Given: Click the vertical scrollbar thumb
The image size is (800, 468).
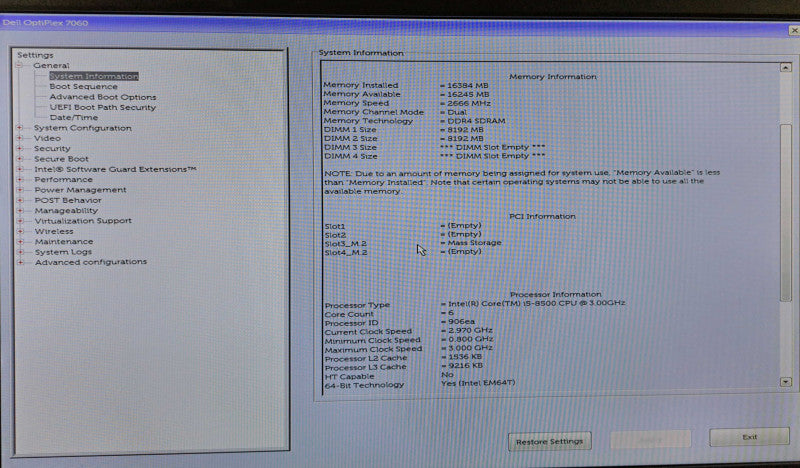Looking at the screenshot, I should (786, 212).
